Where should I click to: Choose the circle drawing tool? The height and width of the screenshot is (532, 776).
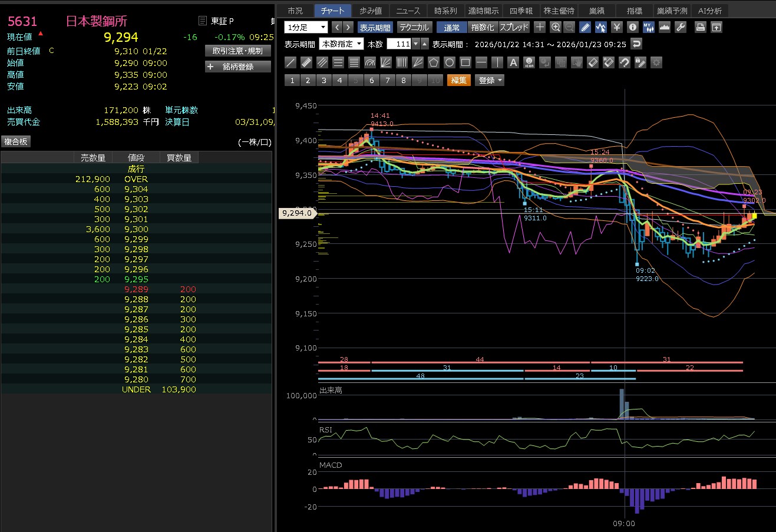point(450,62)
